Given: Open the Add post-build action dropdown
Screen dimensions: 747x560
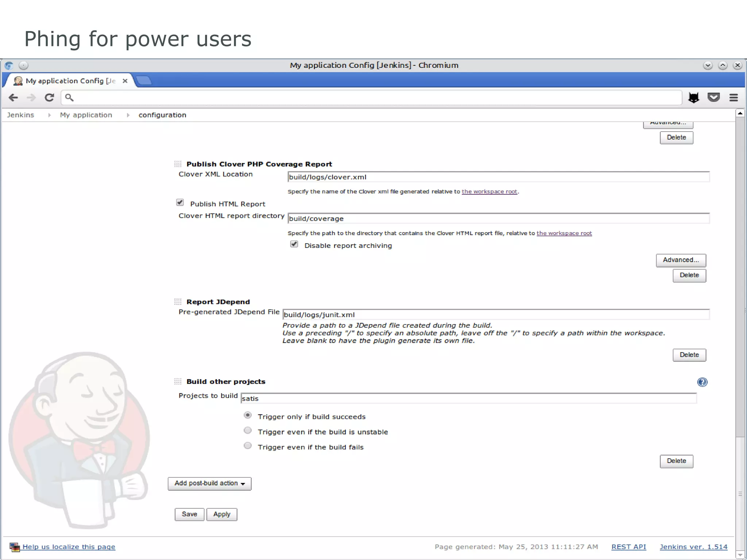Looking at the screenshot, I should tap(209, 483).
